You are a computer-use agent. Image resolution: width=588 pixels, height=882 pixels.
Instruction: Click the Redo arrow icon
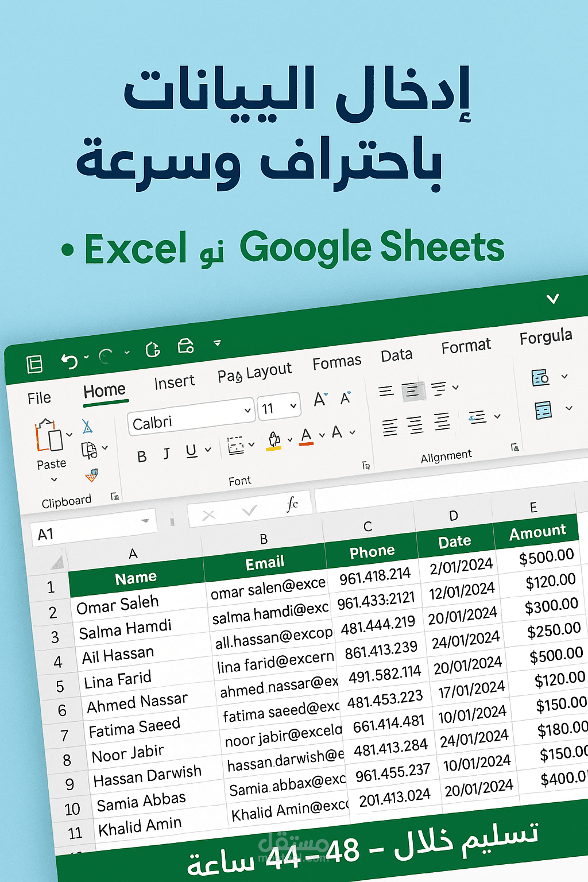pyautogui.click(x=106, y=357)
